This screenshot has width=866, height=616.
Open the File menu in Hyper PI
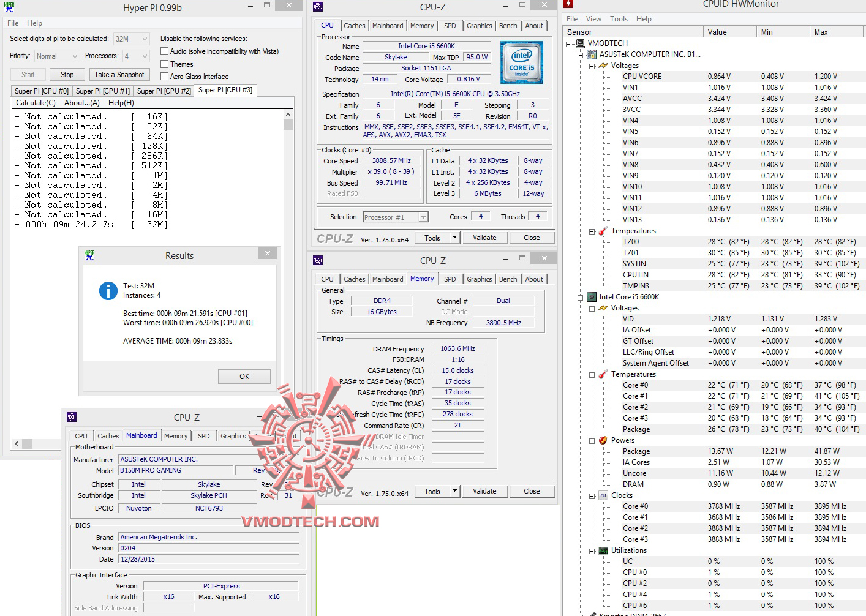tap(13, 23)
